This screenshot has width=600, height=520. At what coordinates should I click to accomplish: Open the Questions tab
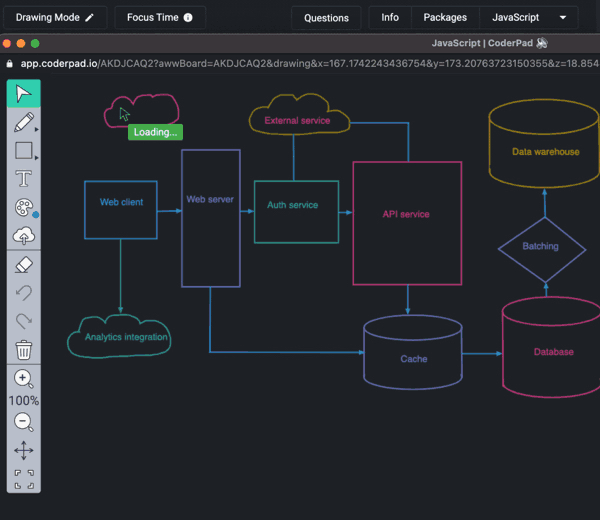tap(326, 17)
